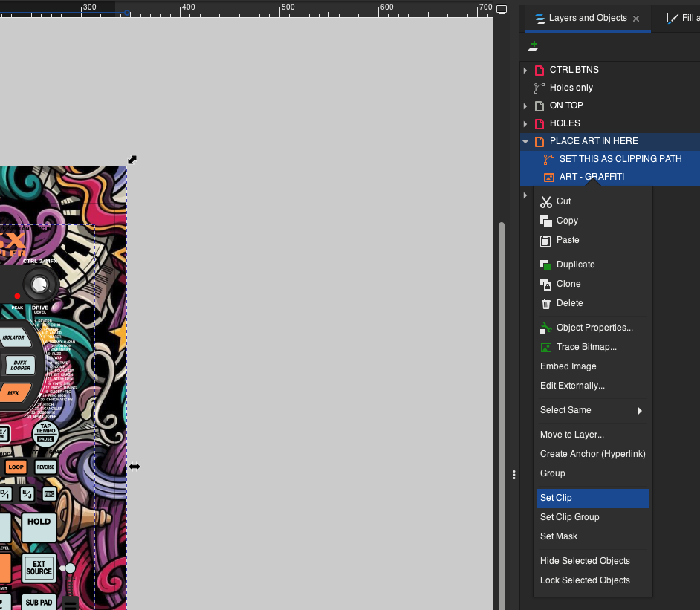Click the Trace Bitmap icon
This screenshot has height=610, width=700.
tap(546, 347)
